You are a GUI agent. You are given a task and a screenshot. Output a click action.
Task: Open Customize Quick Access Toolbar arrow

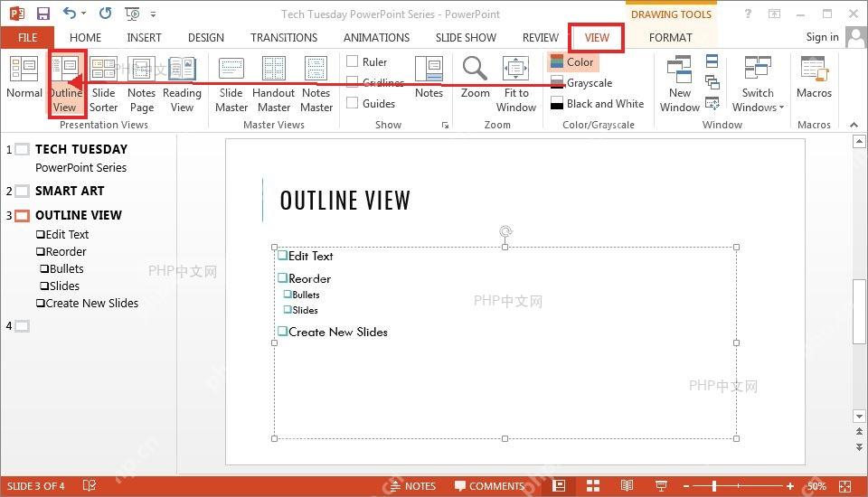click(x=154, y=14)
